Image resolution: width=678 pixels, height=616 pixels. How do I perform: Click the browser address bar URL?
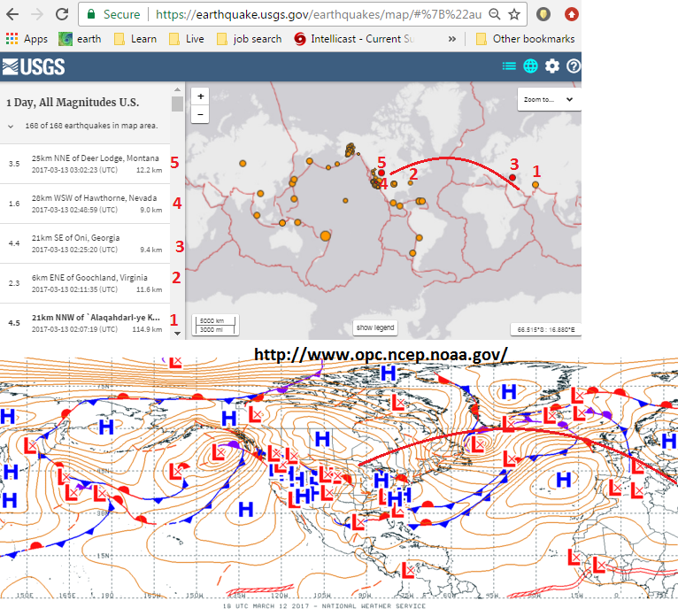pos(319,14)
